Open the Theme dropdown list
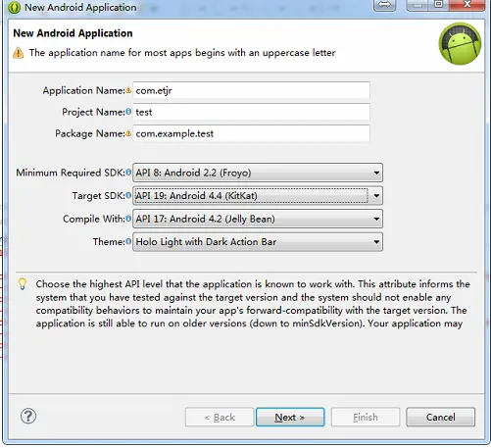The width and height of the screenshot is (491, 448). coord(258,242)
